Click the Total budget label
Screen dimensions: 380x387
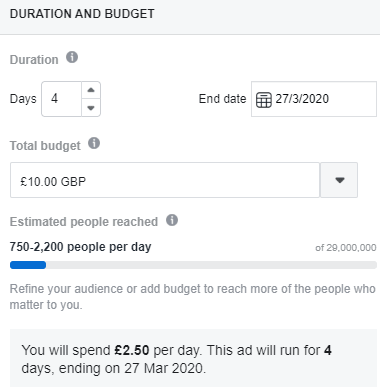point(45,146)
